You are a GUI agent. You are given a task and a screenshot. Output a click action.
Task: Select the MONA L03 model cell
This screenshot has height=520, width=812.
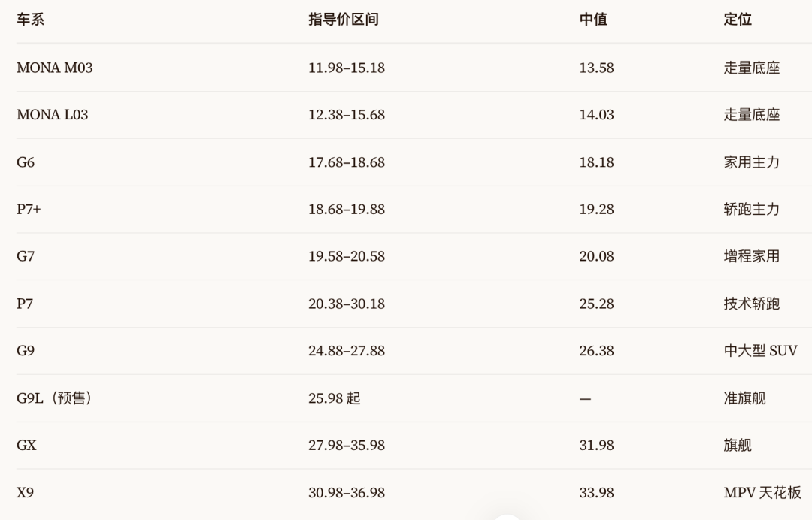coord(53,115)
